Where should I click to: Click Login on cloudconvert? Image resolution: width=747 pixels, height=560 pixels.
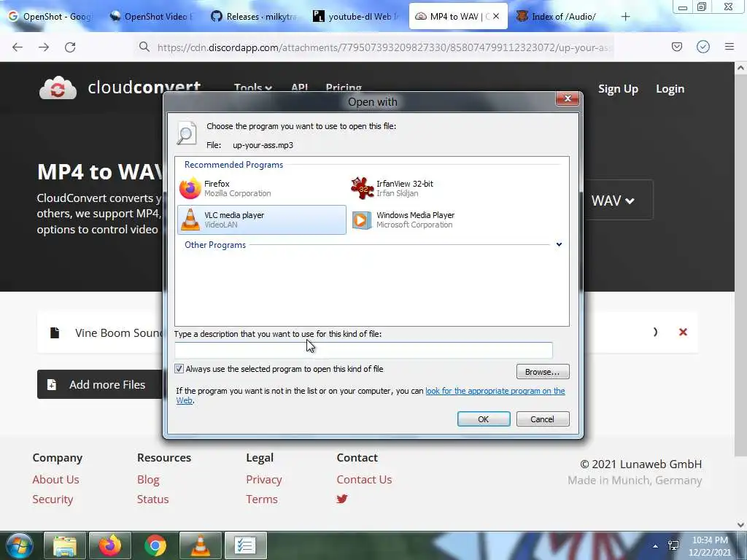[x=670, y=89]
